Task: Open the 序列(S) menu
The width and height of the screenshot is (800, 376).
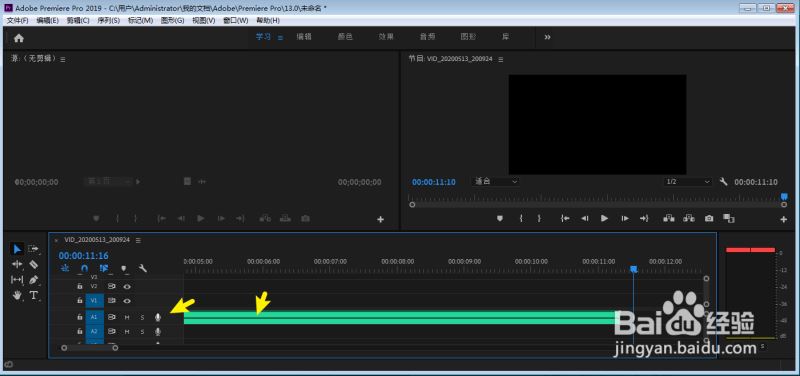Action: [109, 20]
